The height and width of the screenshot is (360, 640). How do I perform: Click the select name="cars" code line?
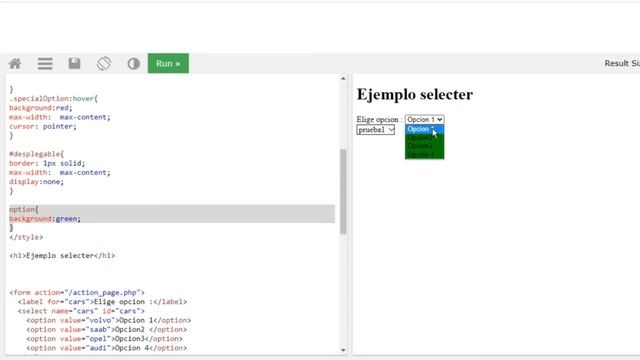(x=81, y=311)
